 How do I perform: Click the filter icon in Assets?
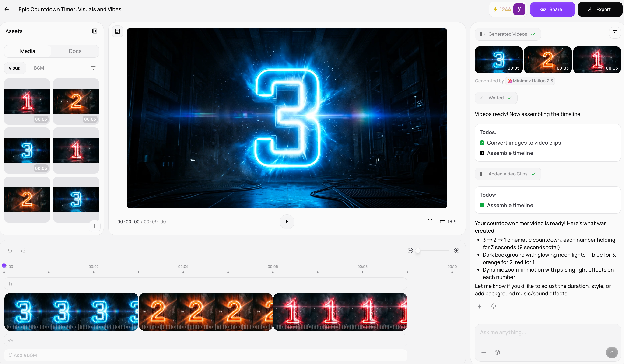click(x=93, y=68)
